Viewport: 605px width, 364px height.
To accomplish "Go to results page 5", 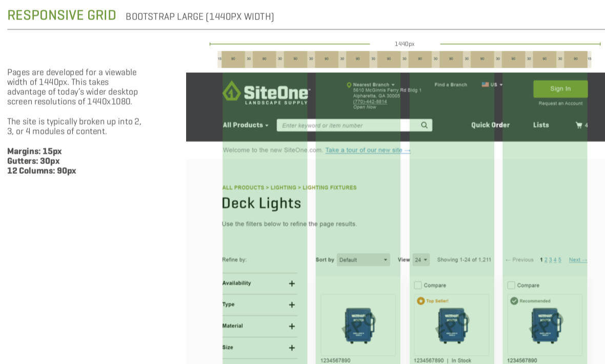I will click(x=560, y=260).
